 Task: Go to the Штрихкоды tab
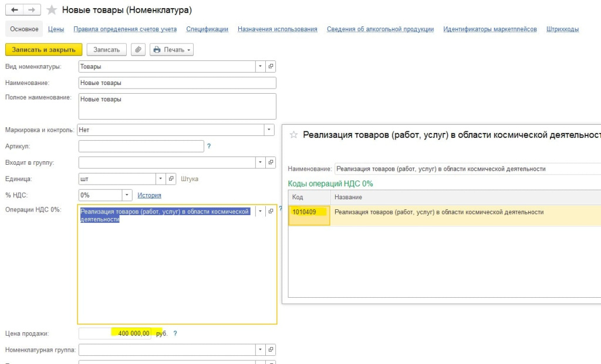(562, 29)
